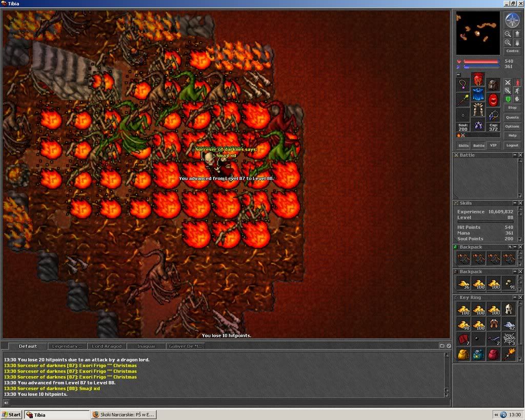Go up one container level in first Backpack
The width and height of the screenshot is (525, 420).
(x=510, y=247)
